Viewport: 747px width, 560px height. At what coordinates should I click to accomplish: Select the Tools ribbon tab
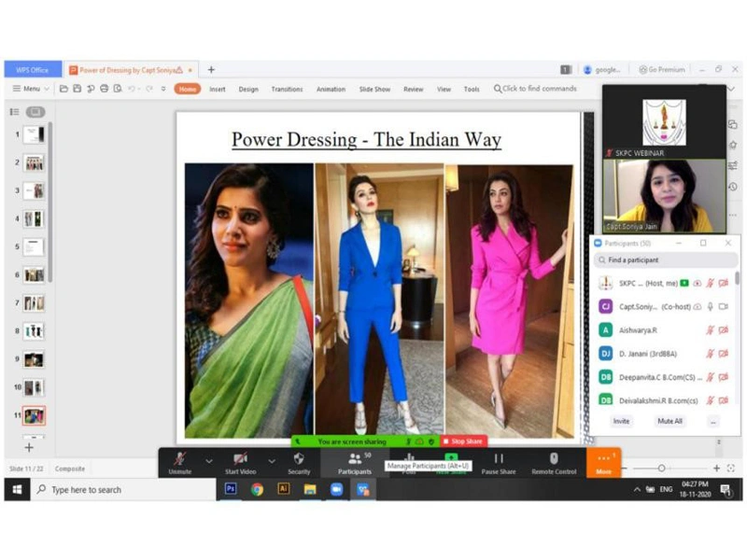tap(472, 89)
